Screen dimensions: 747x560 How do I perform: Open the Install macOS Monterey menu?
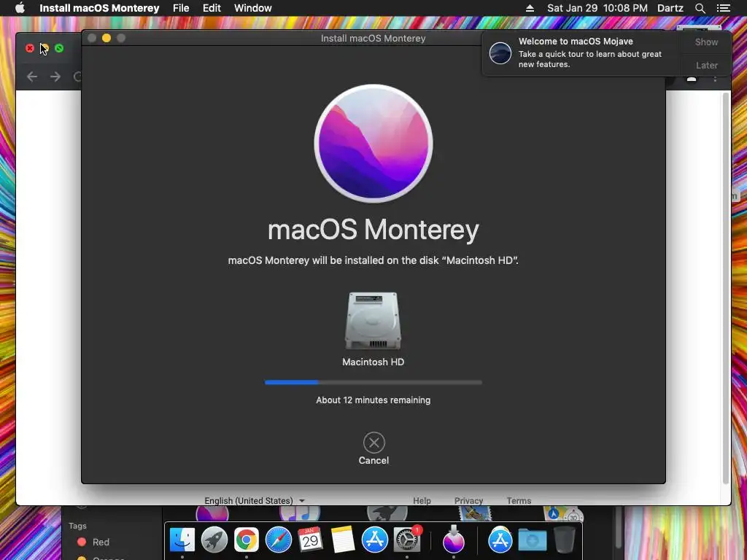click(x=99, y=8)
